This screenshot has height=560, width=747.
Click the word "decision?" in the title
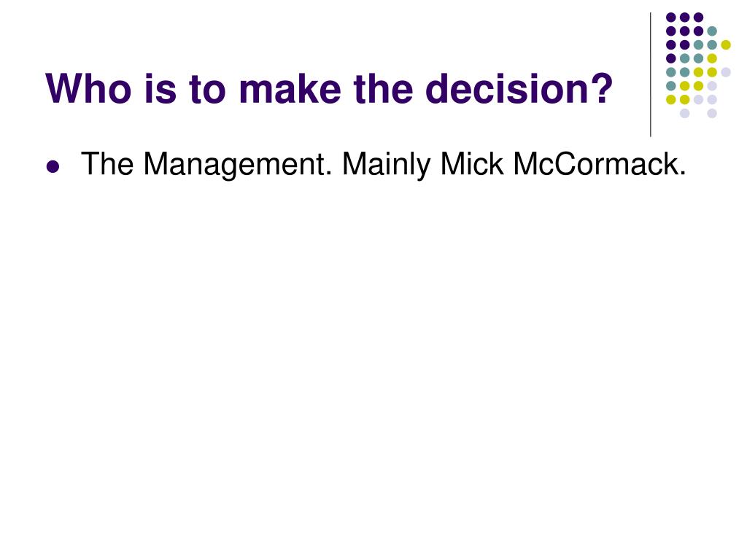point(519,88)
